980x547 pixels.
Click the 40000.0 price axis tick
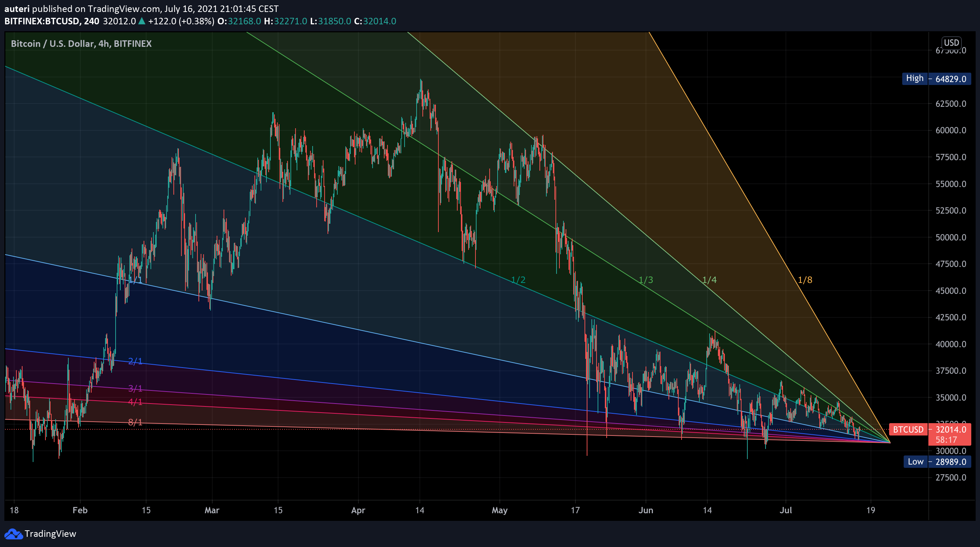click(x=951, y=344)
